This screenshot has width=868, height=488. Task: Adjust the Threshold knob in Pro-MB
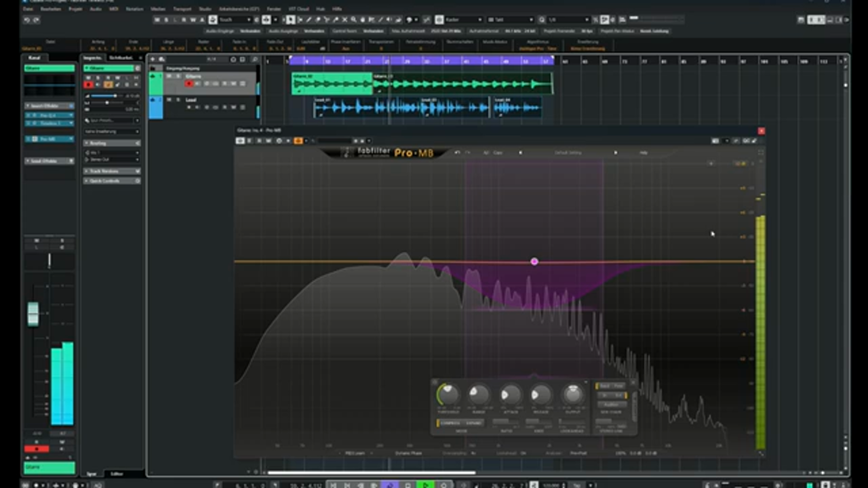click(x=448, y=394)
